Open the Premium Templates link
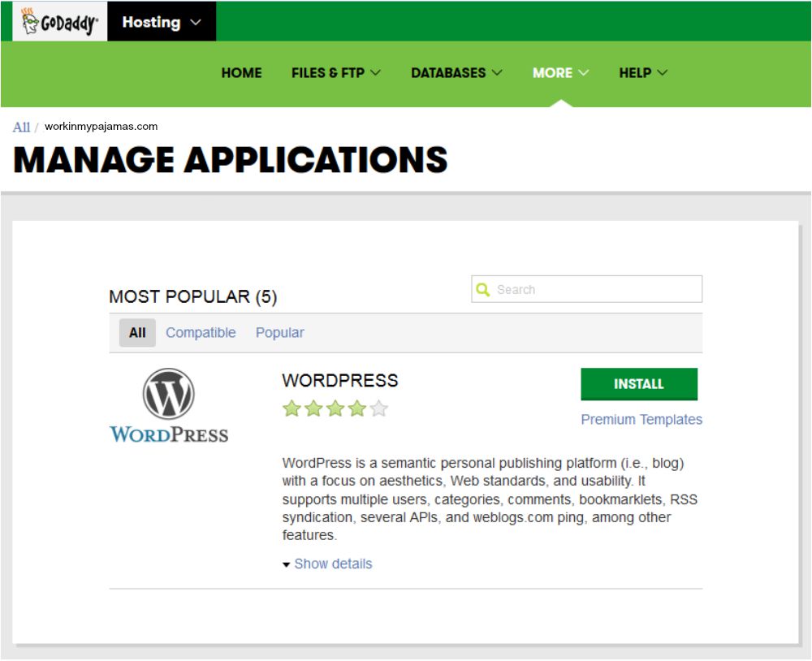 (x=641, y=420)
